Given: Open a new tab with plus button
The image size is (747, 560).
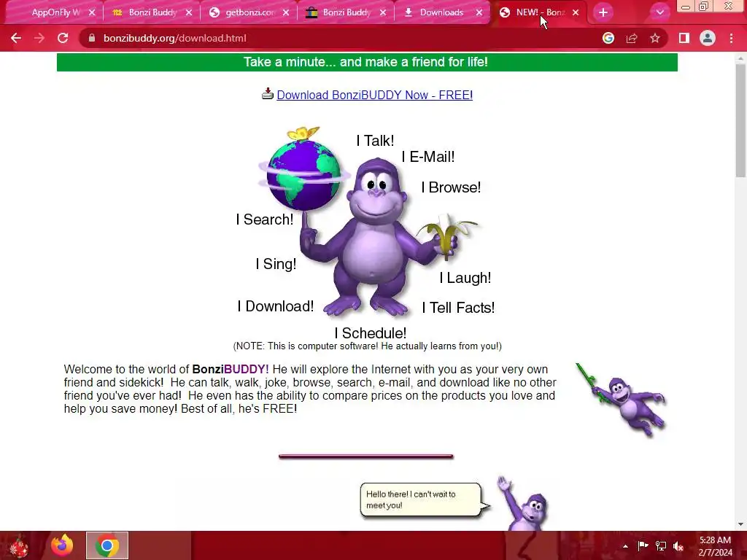Looking at the screenshot, I should click(603, 13).
